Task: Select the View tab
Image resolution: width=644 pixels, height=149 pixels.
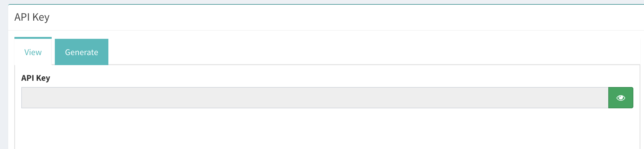Action: tap(33, 52)
